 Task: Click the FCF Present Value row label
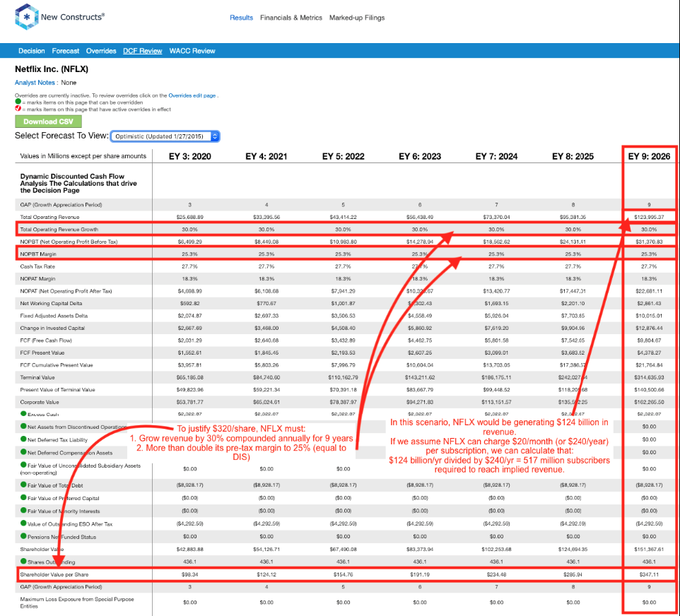tap(42, 353)
